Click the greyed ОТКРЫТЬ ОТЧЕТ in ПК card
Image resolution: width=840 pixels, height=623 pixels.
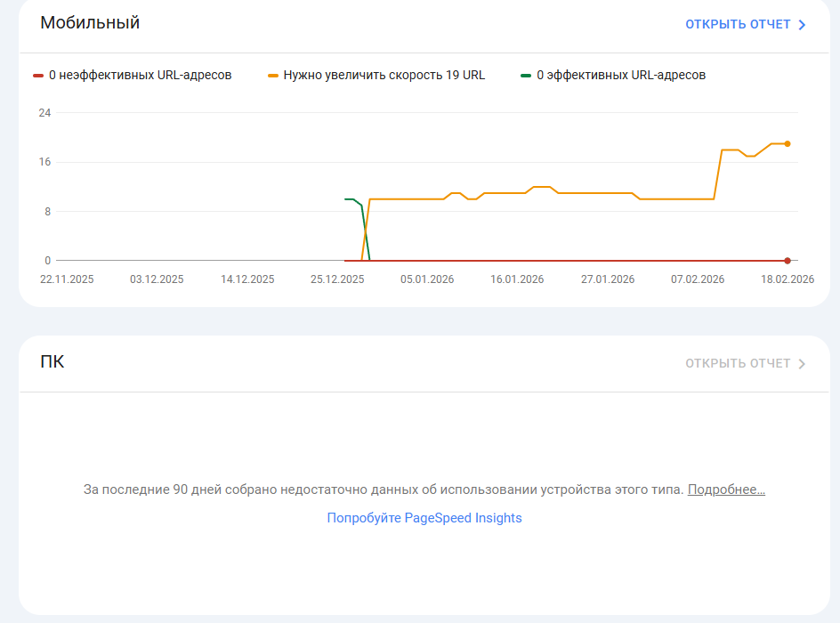pyautogui.click(x=738, y=363)
